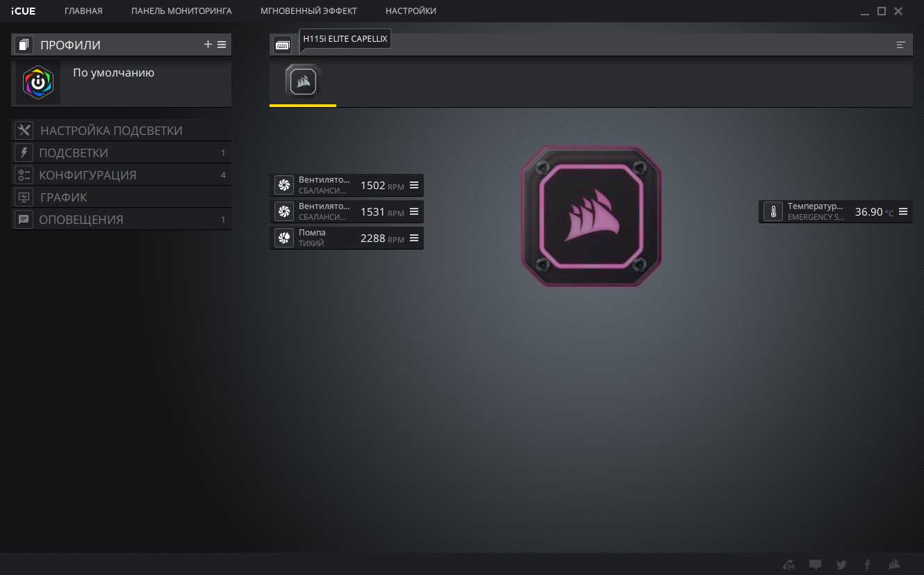The width and height of the screenshot is (924, 575).
Task: Open options for the second fan at 1531 RPM
Action: [414, 211]
